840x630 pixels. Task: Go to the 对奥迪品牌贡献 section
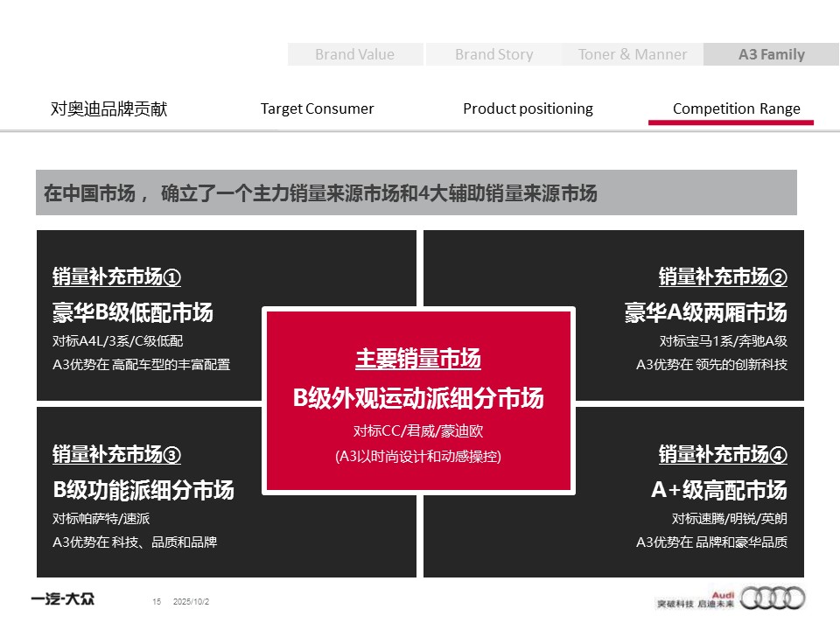108,109
